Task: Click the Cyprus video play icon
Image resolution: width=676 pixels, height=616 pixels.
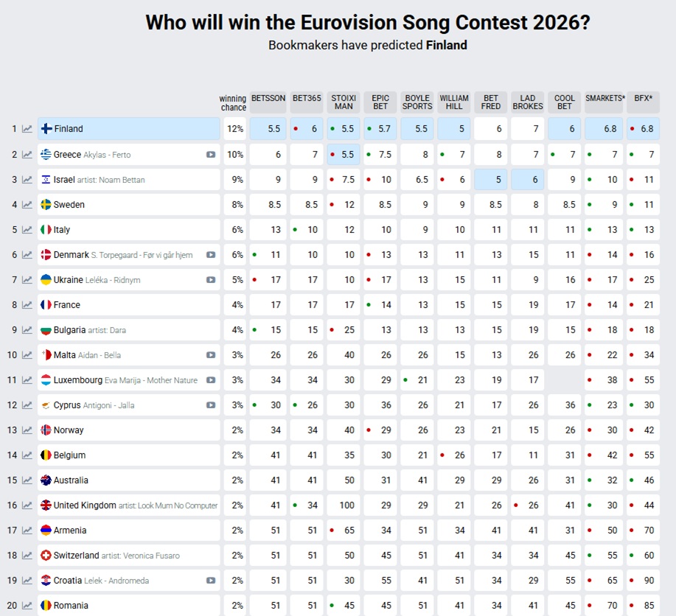Action: 211,405
